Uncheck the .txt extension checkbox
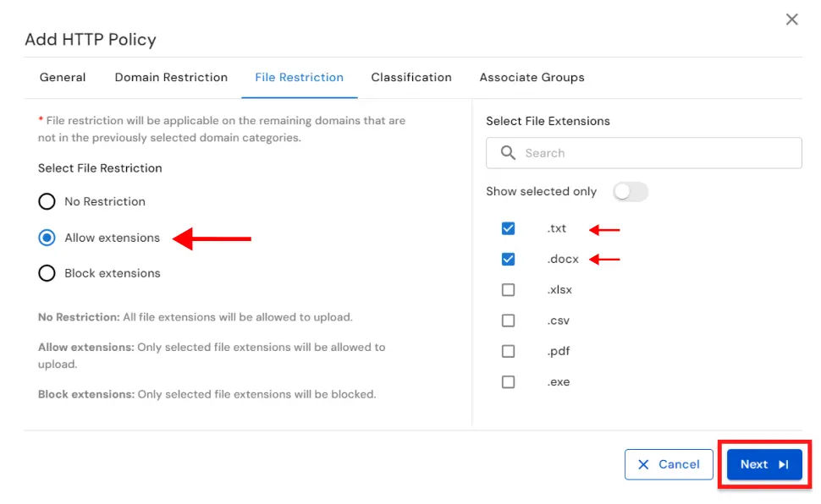 509,228
